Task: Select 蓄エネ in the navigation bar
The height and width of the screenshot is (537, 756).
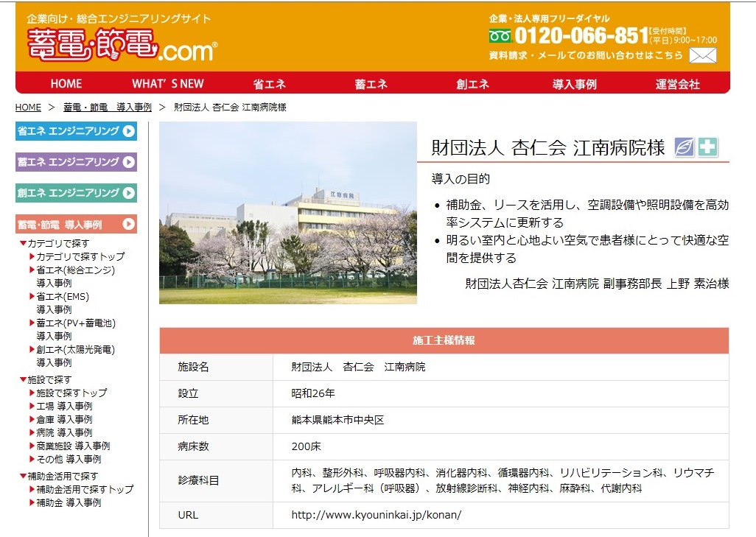Action: point(371,84)
